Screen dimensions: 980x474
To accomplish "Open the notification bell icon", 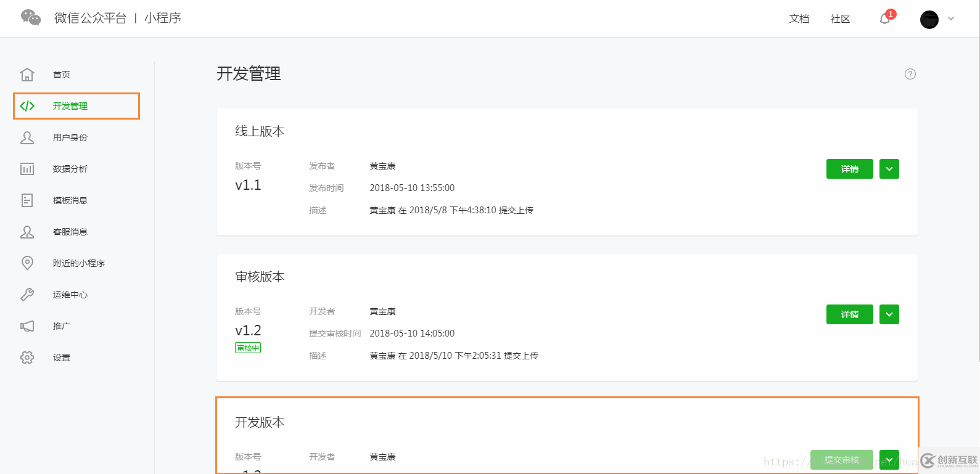I will pos(884,18).
